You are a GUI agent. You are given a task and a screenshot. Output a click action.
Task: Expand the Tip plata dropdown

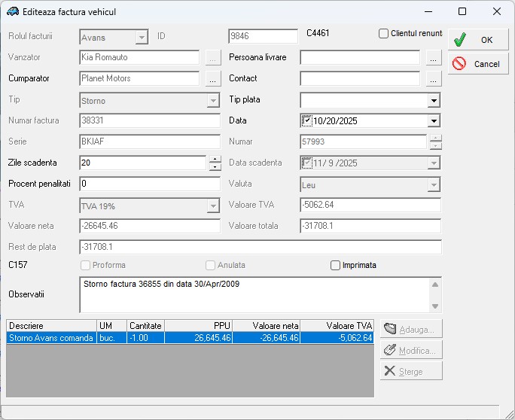[x=434, y=100]
